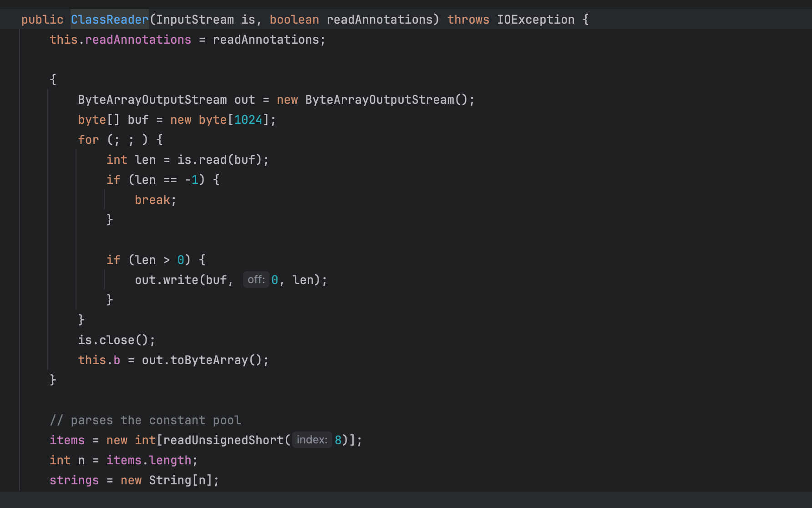Click the IOException type in signature
Screen dimensions: 812x508
pyautogui.click(x=535, y=20)
